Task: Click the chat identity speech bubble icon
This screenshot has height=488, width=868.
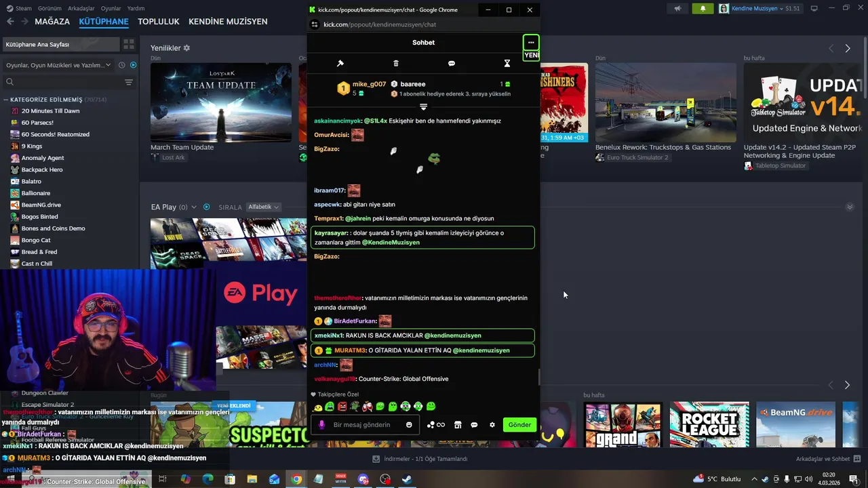Action: 474,425
